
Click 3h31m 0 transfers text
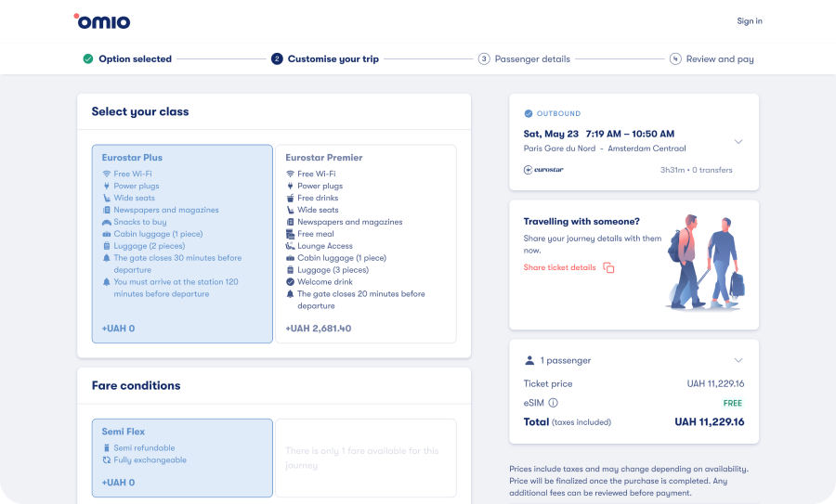[x=697, y=170]
